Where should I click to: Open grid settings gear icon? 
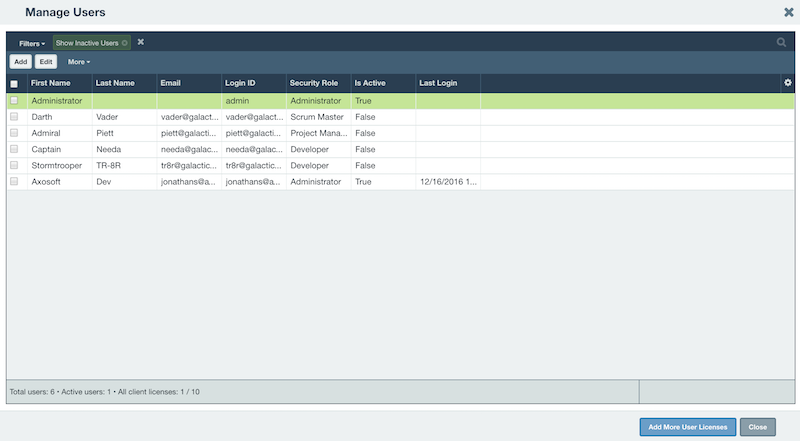[788, 83]
